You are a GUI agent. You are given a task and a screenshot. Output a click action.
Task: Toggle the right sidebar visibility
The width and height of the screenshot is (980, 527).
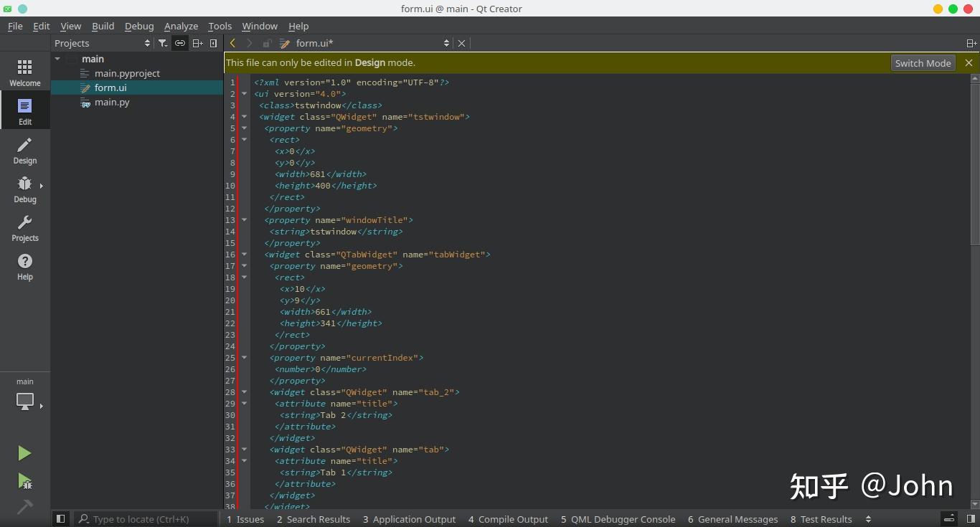coord(970,519)
